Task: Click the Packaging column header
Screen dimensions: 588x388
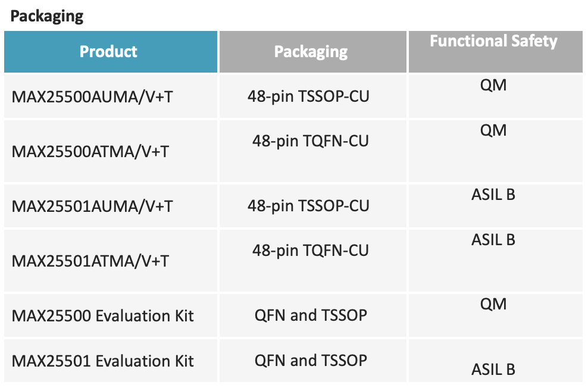Action: point(313,52)
